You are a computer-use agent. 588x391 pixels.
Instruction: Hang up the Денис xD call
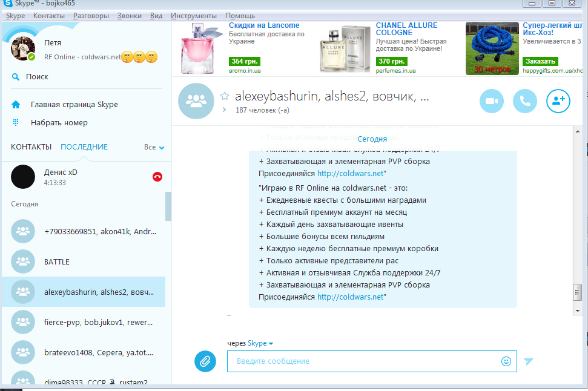point(157,177)
